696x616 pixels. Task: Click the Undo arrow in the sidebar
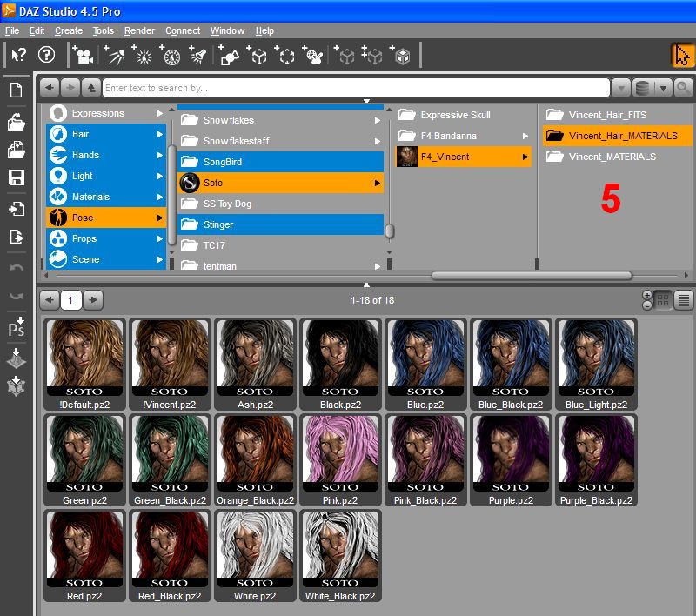pos(17,268)
